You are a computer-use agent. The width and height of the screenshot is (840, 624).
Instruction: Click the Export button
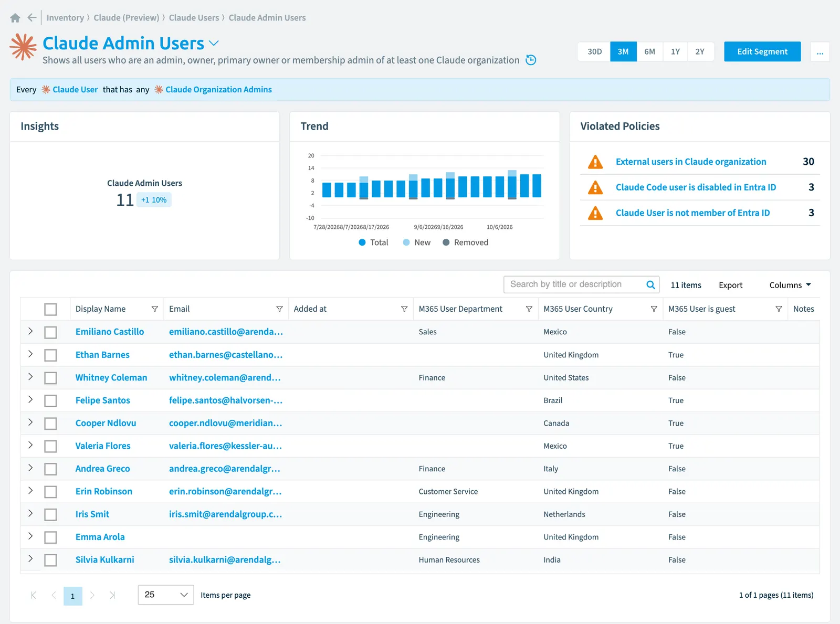click(730, 285)
